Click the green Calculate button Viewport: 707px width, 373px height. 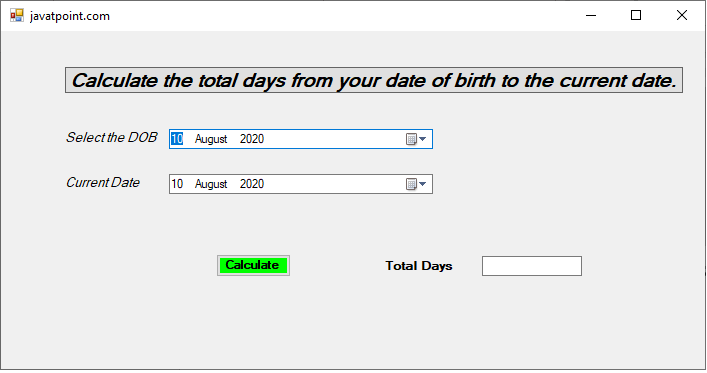[x=253, y=265]
